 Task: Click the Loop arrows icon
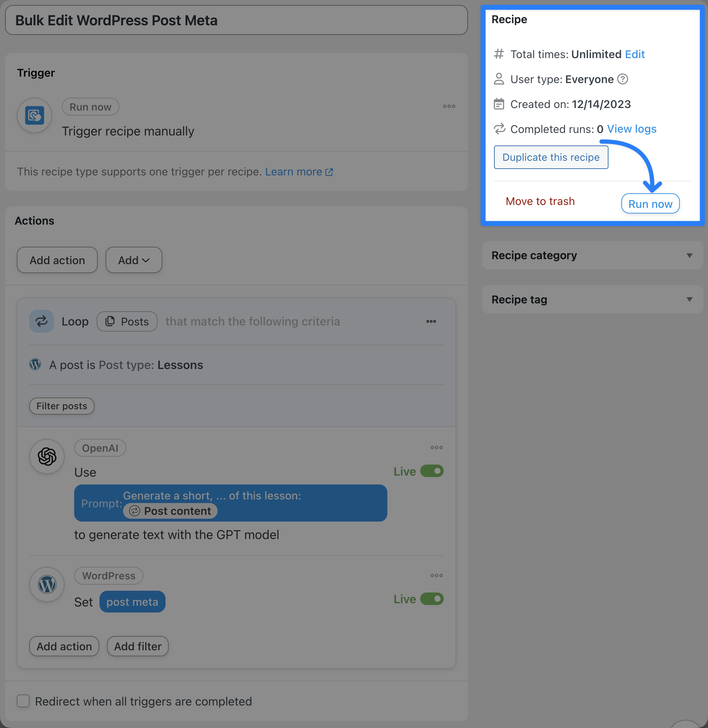[41, 321]
